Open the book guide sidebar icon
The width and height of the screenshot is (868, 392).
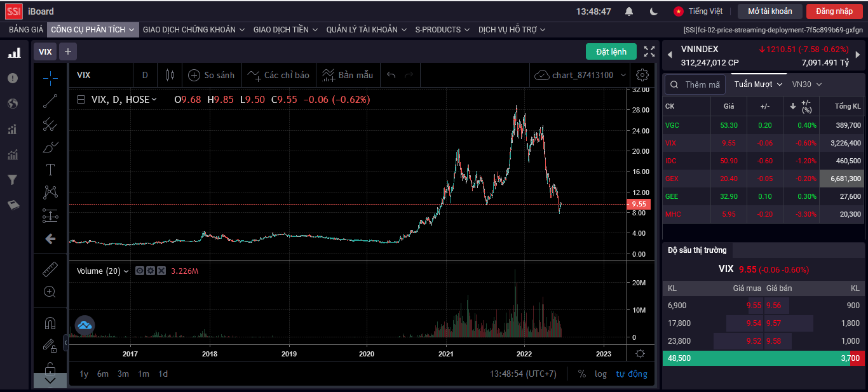coord(13,205)
